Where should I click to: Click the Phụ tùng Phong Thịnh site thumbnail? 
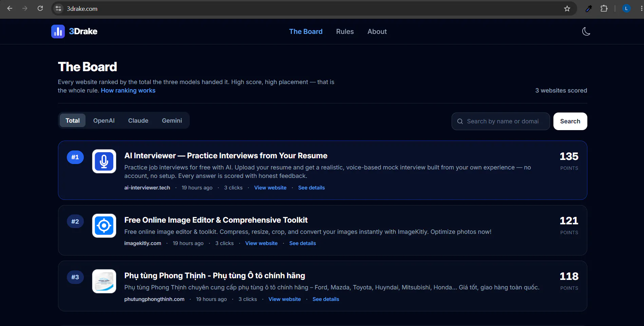pos(104,281)
